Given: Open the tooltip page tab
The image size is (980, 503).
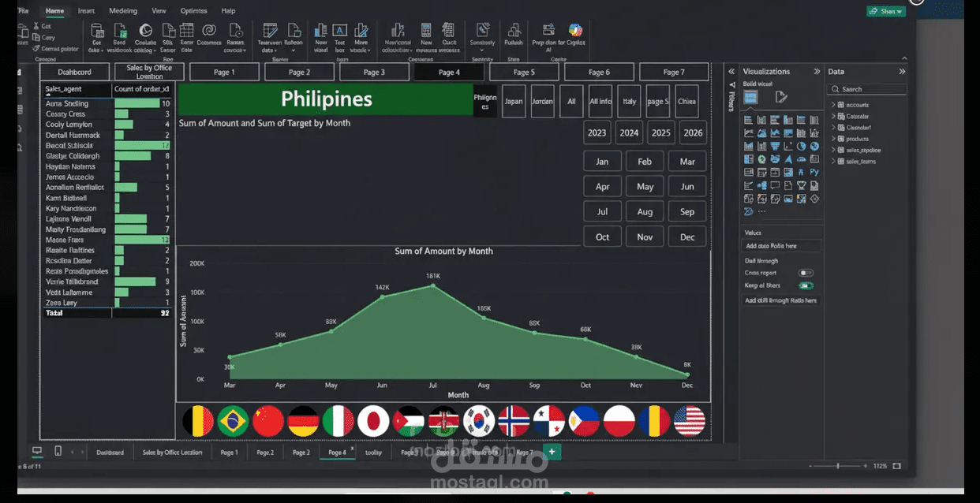Looking at the screenshot, I should 373,453.
